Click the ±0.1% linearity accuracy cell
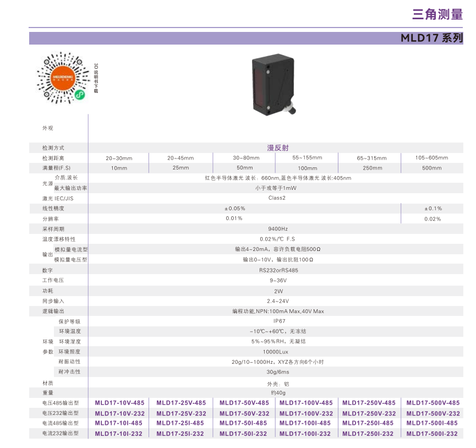The width and height of the screenshot is (476, 448). (433, 209)
